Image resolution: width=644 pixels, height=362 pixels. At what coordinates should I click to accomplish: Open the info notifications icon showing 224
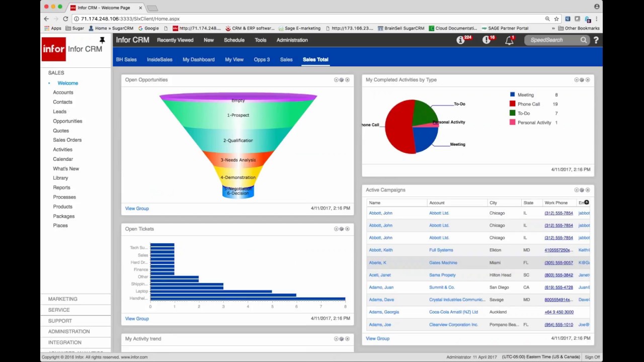pos(460,40)
